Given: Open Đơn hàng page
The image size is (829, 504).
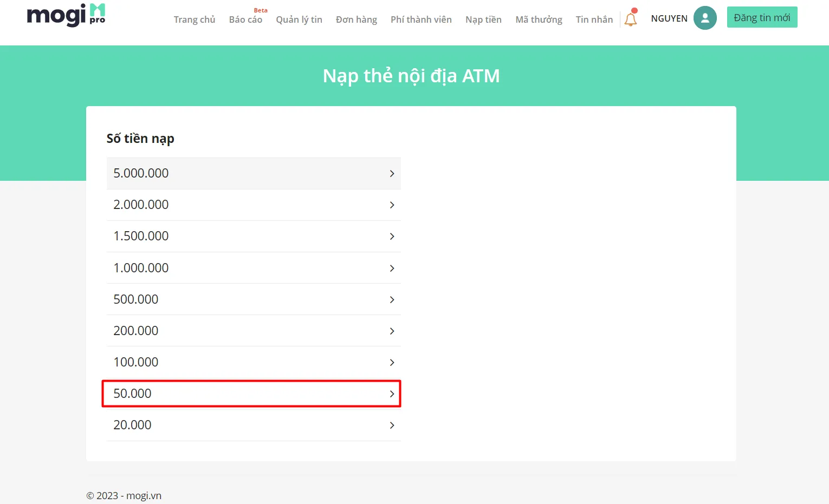Looking at the screenshot, I should tap(357, 19).
